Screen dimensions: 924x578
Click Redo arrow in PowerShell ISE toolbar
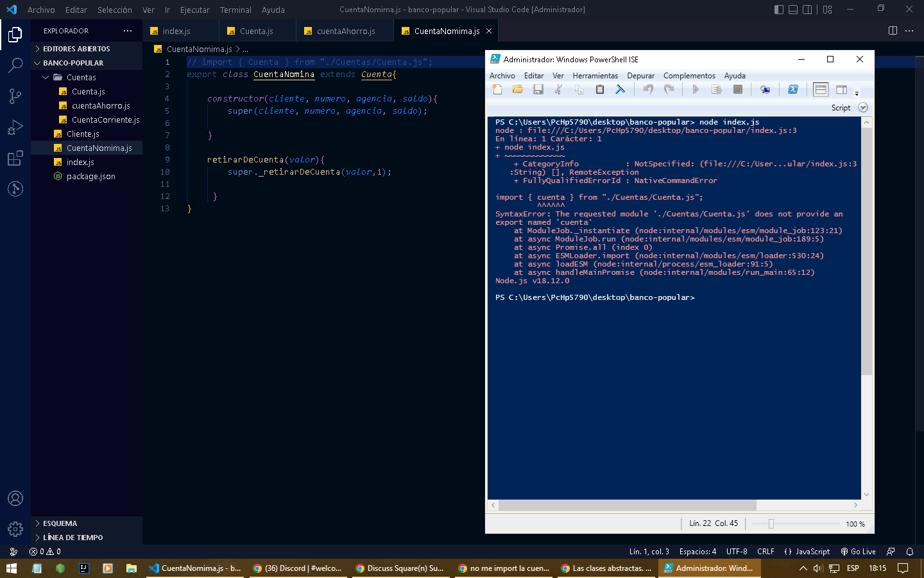pos(669,90)
